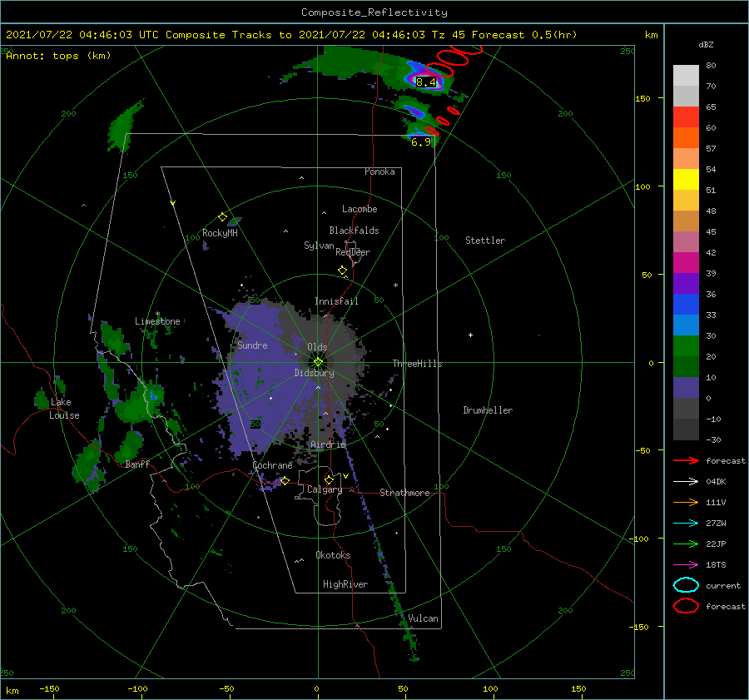The height and width of the screenshot is (700, 749).
Task: Click the radar site marker at map center
Action: (x=318, y=362)
